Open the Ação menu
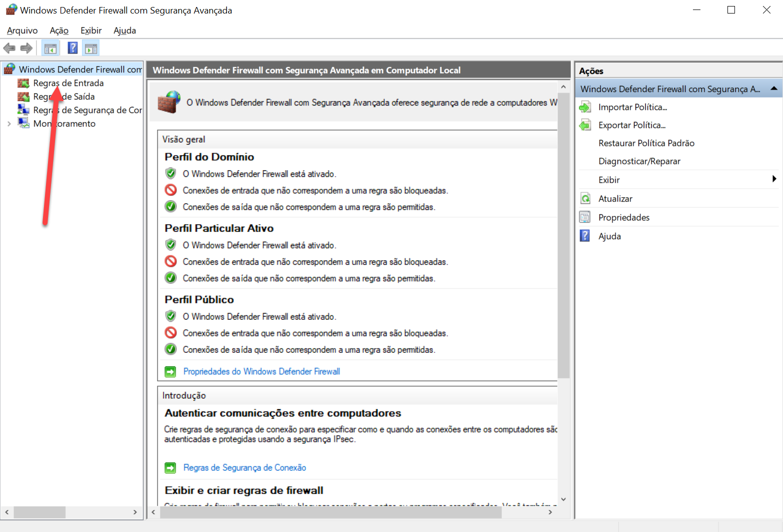Image resolution: width=783 pixels, height=532 pixels. 59,31
